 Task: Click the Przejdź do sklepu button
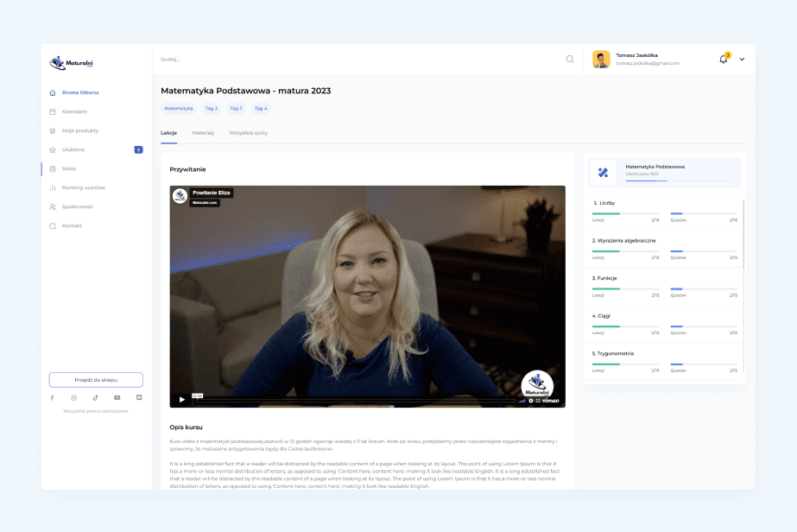coord(96,380)
